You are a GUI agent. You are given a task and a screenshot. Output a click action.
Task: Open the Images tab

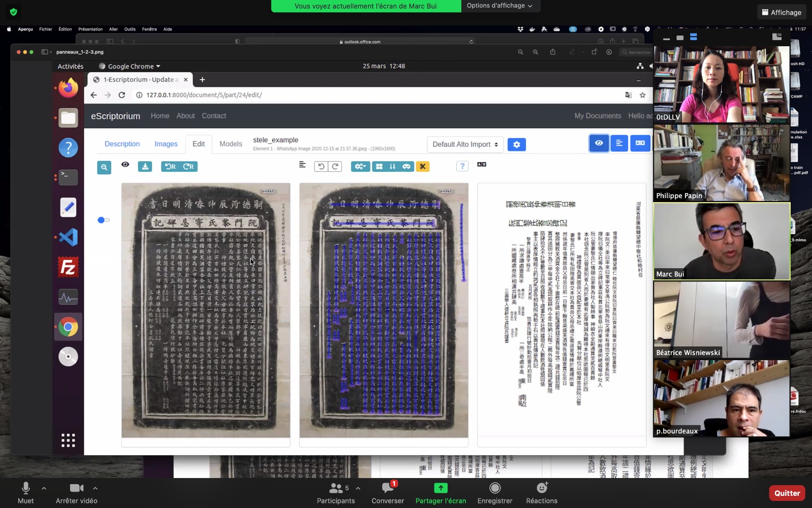[166, 144]
